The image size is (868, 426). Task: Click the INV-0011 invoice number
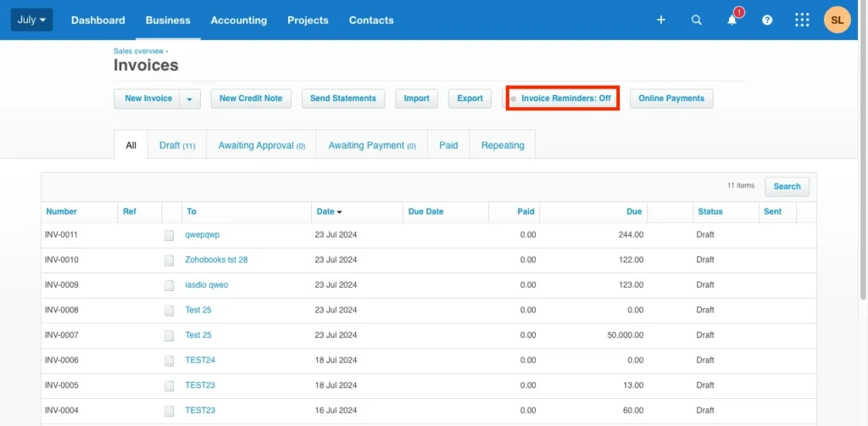[x=61, y=235]
